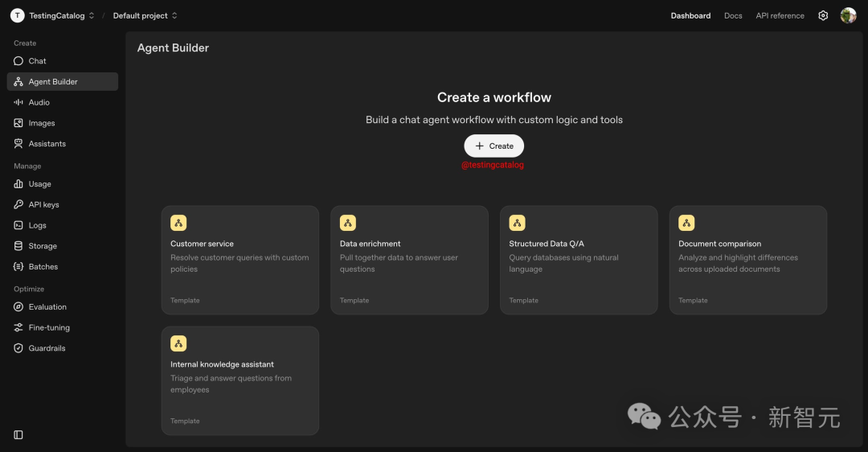Switch to the Docs tab
The height and width of the screenshot is (452, 868).
tap(733, 15)
